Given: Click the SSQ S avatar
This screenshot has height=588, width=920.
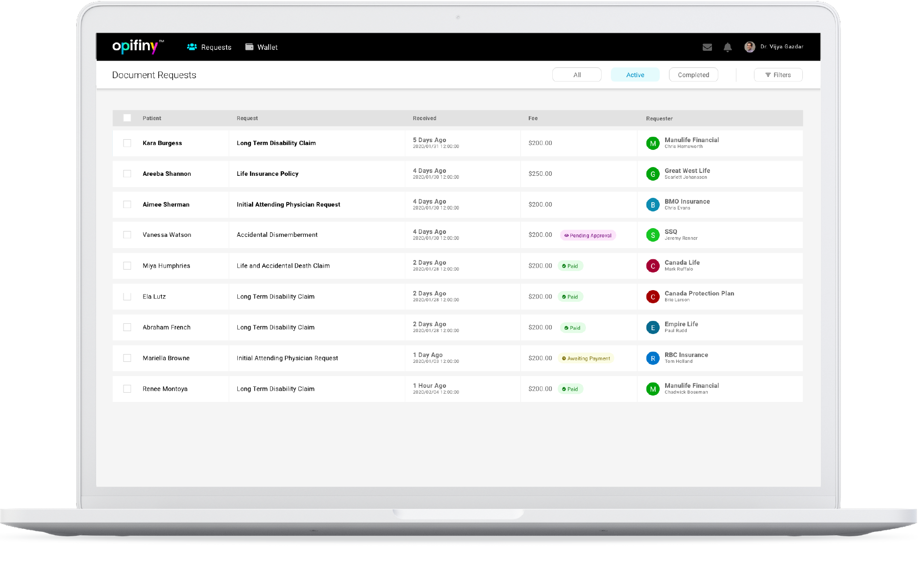Looking at the screenshot, I should [x=653, y=235].
